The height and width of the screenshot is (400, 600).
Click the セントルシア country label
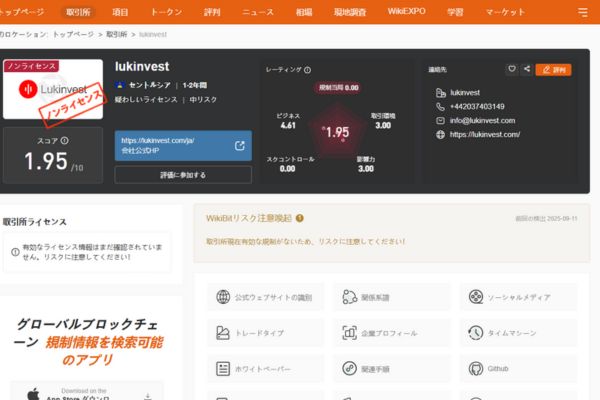[x=149, y=85]
